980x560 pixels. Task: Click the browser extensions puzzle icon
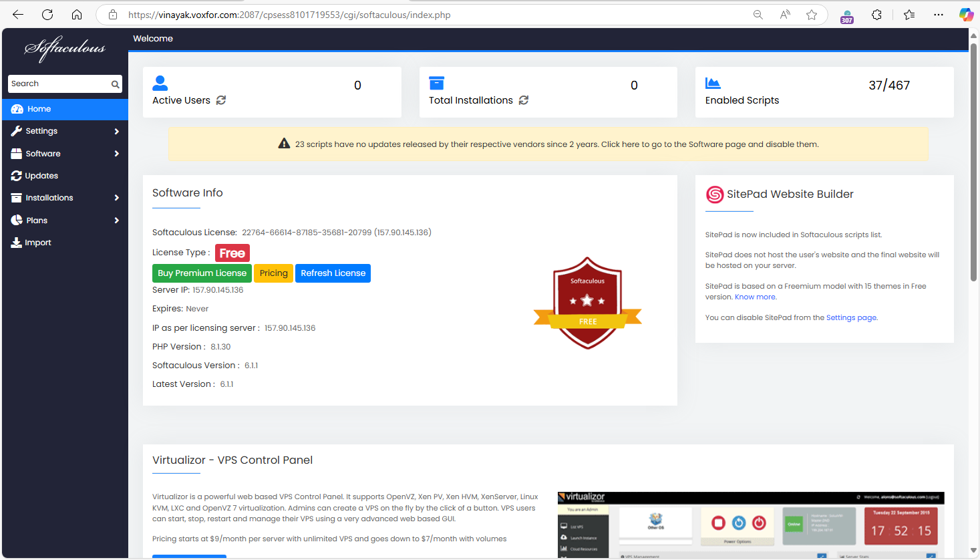tap(876, 14)
